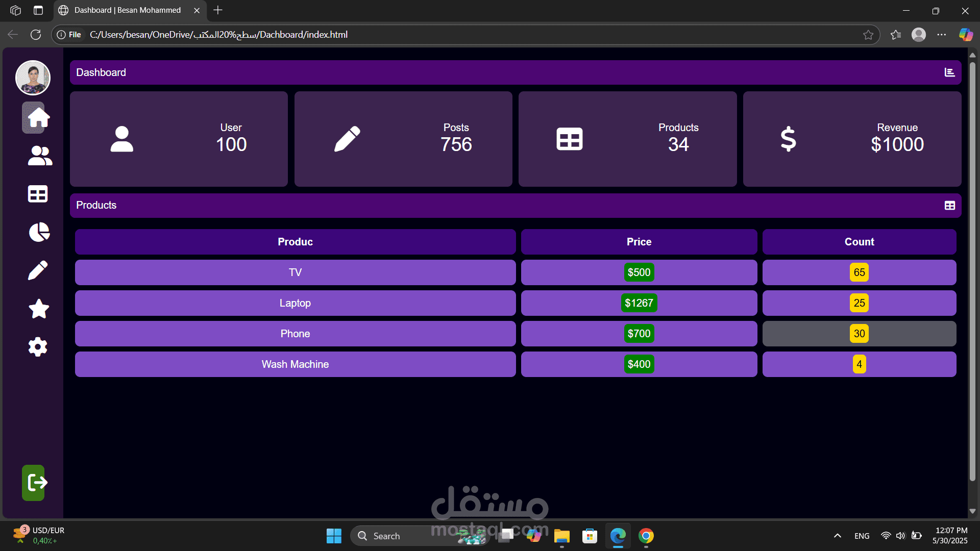Click the pencil icon on Posts card
Viewport: 980px width, 551px height.
347,139
